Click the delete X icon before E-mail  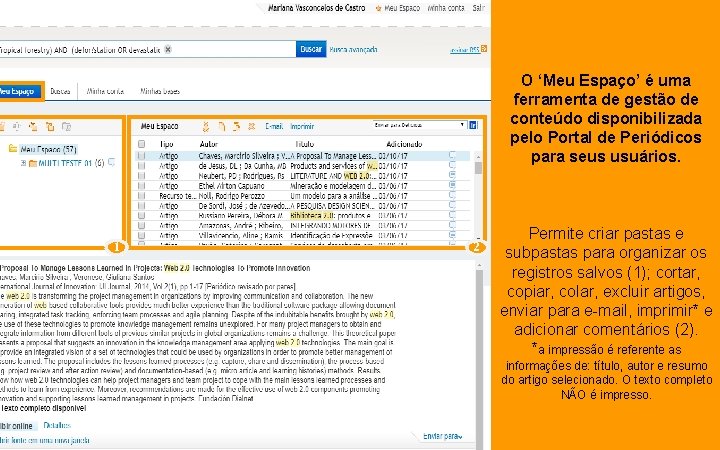[252, 126]
